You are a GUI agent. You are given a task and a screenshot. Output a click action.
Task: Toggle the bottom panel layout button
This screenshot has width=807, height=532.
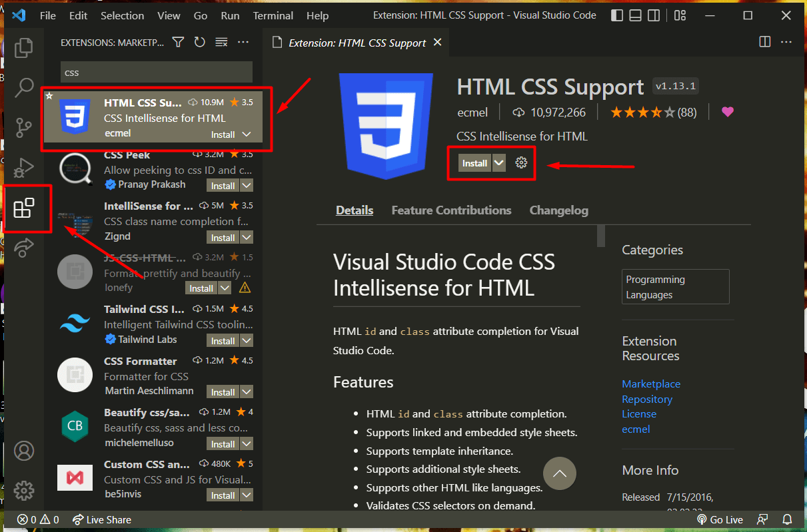point(636,15)
